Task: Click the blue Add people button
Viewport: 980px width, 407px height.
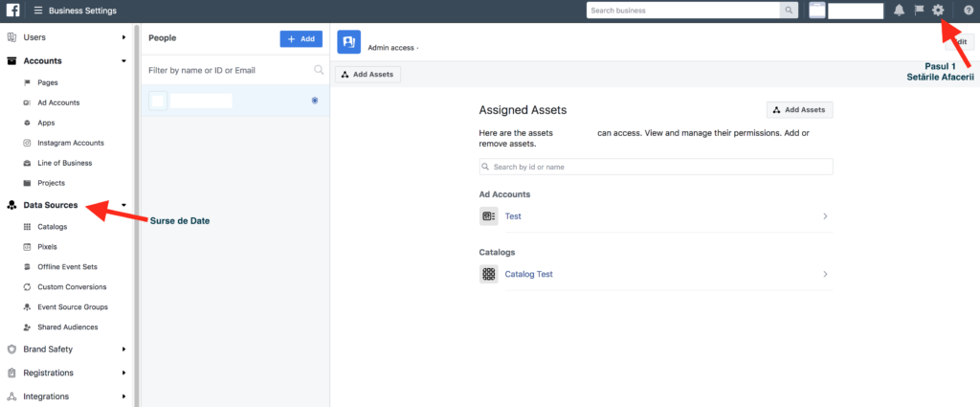Action: pos(301,38)
